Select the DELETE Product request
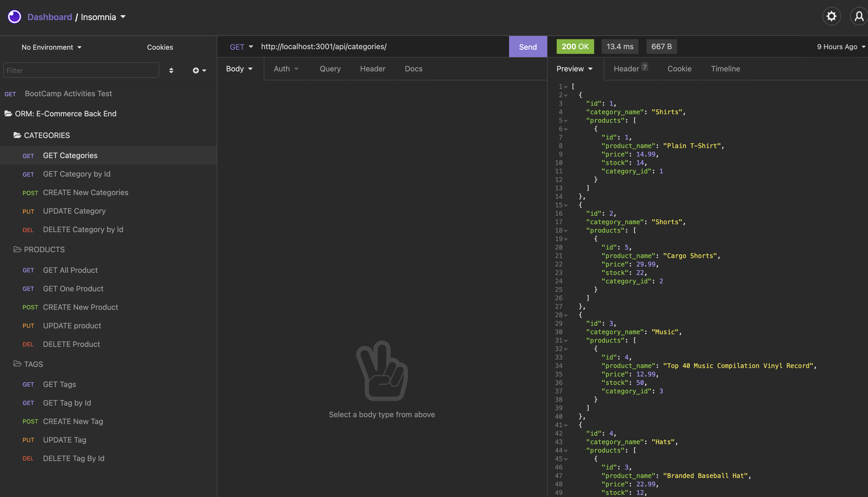 click(71, 344)
